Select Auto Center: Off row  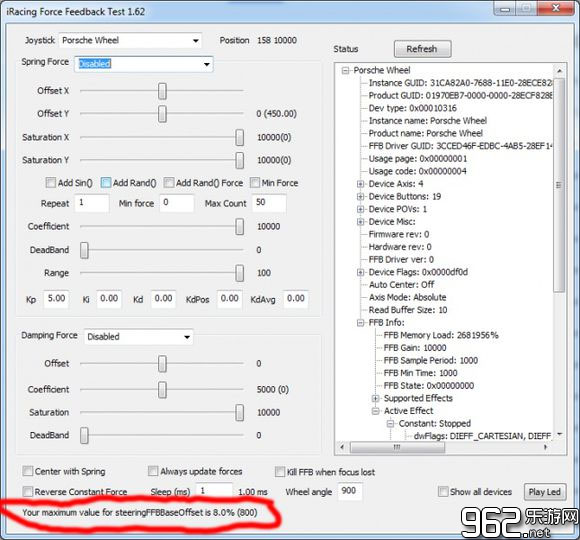point(402,285)
